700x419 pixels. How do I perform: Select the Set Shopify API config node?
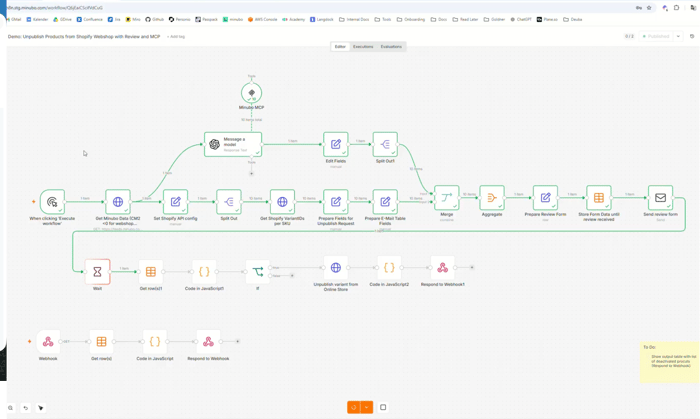(x=175, y=202)
